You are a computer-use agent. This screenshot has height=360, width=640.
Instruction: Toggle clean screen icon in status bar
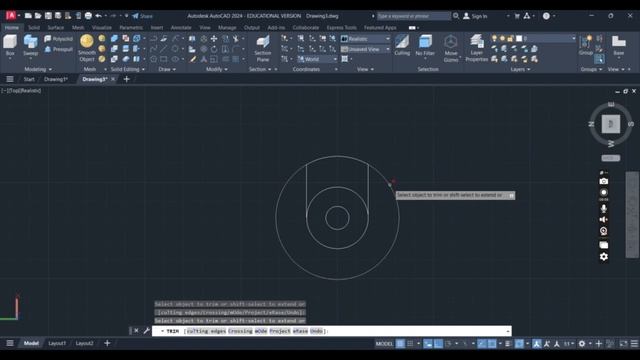click(623, 344)
